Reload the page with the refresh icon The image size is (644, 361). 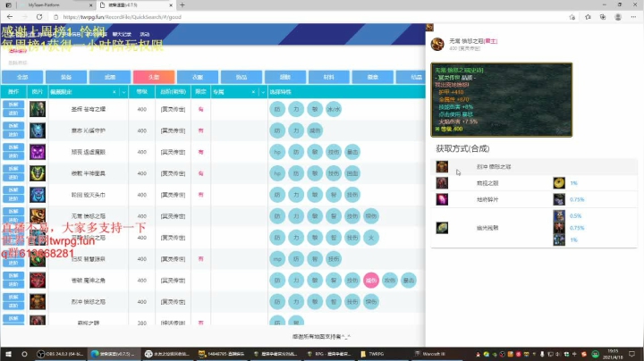tap(39, 17)
